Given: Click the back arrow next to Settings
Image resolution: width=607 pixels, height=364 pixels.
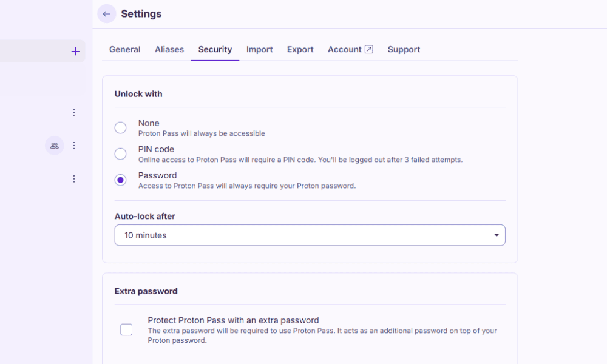Looking at the screenshot, I should (x=107, y=14).
